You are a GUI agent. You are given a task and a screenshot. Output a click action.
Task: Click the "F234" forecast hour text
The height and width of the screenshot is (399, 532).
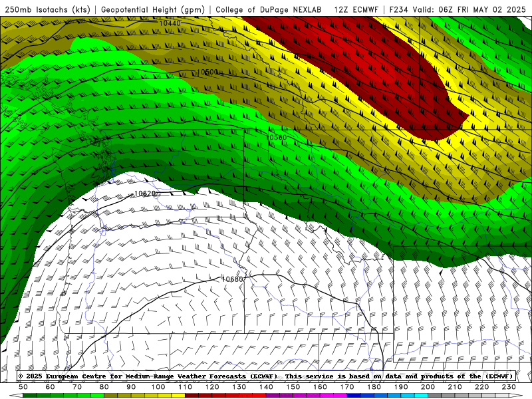[398, 10]
